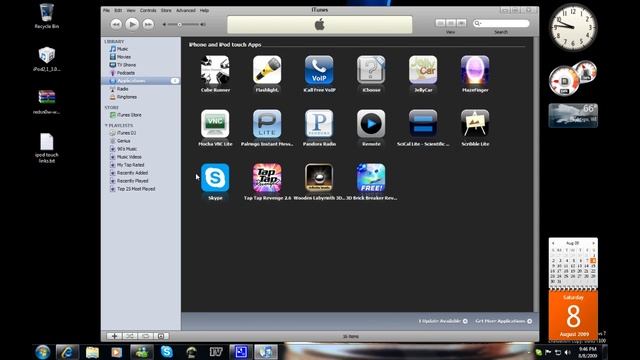640x360 pixels.
Task: Open the JellyCar app icon
Action: pyautogui.click(x=423, y=70)
